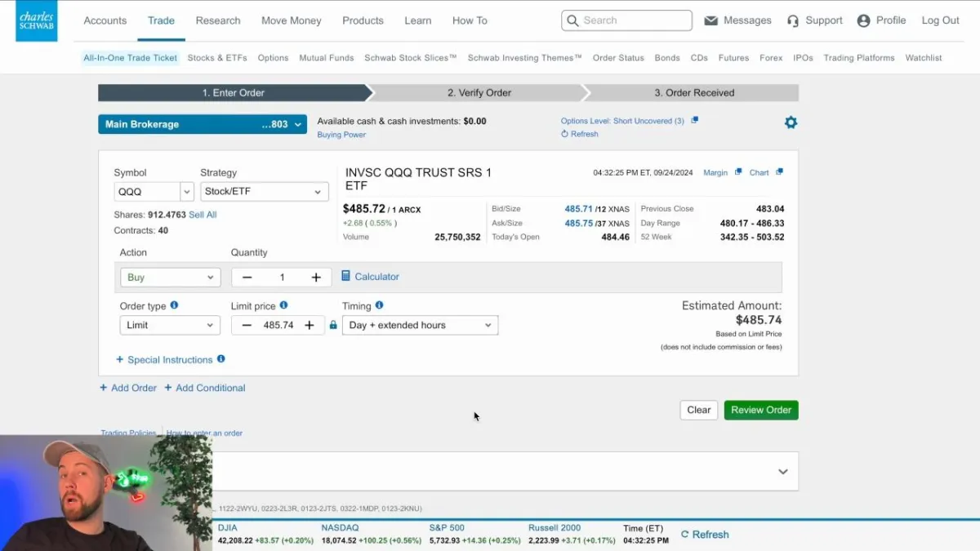
Task: Decrease Quantity with the minus button
Action: point(247,278)
